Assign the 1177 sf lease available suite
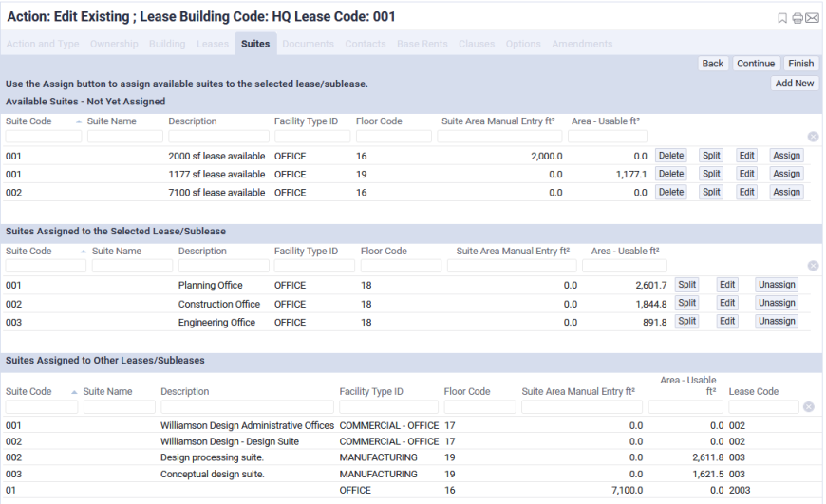 click(x=786, y=174)
